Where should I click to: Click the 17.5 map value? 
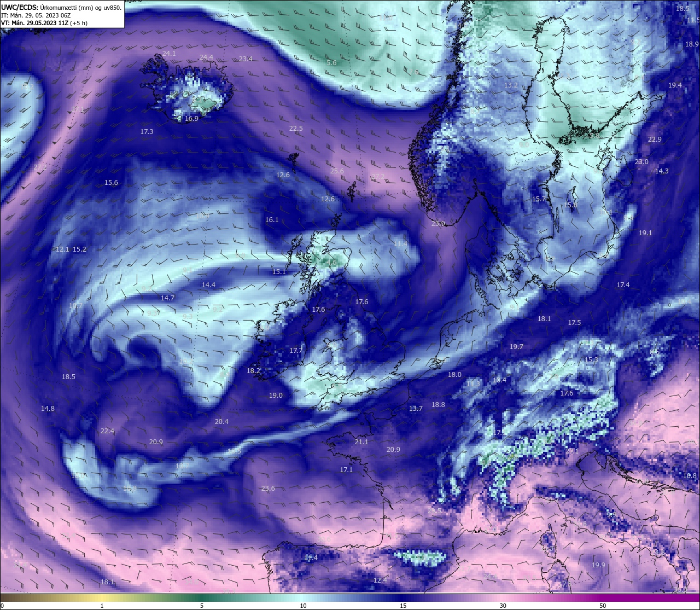[x=574, y=323]
